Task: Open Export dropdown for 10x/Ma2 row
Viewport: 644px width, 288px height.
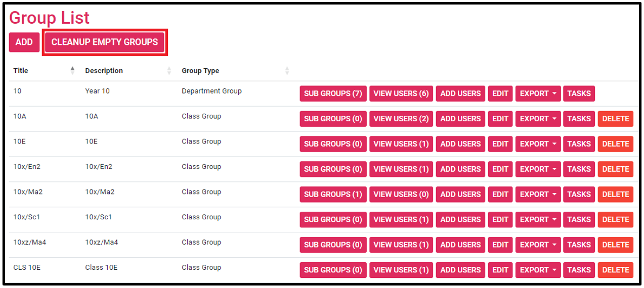Action: pyautogui.click(x=538, y=194)
